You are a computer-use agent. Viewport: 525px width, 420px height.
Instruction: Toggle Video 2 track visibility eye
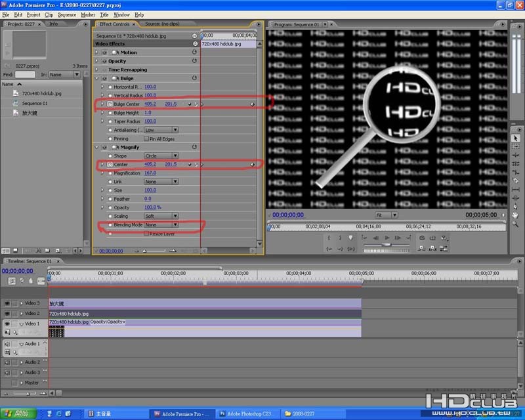tap(7, 314)
